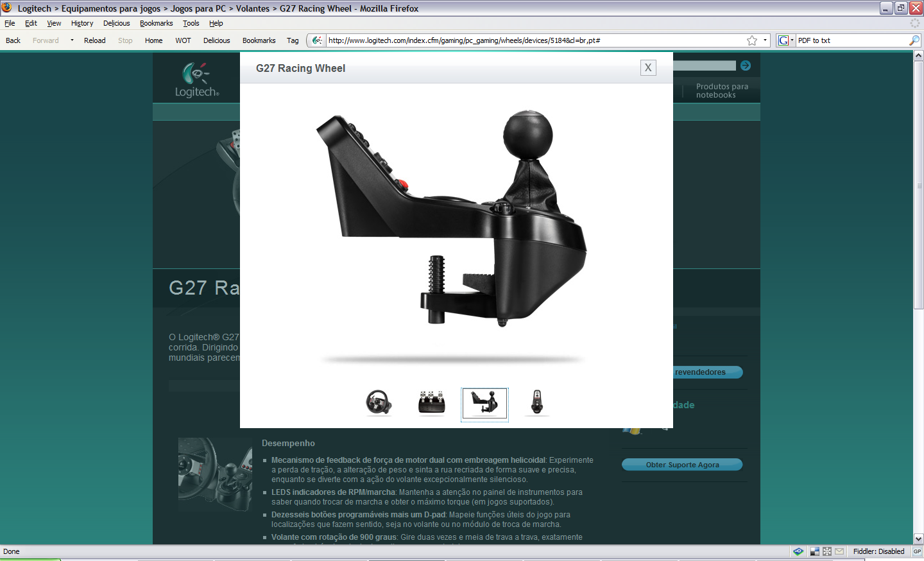Click the page scrollbar down arrow
This screenshot has height=561, width=924.
click(918, 539)
